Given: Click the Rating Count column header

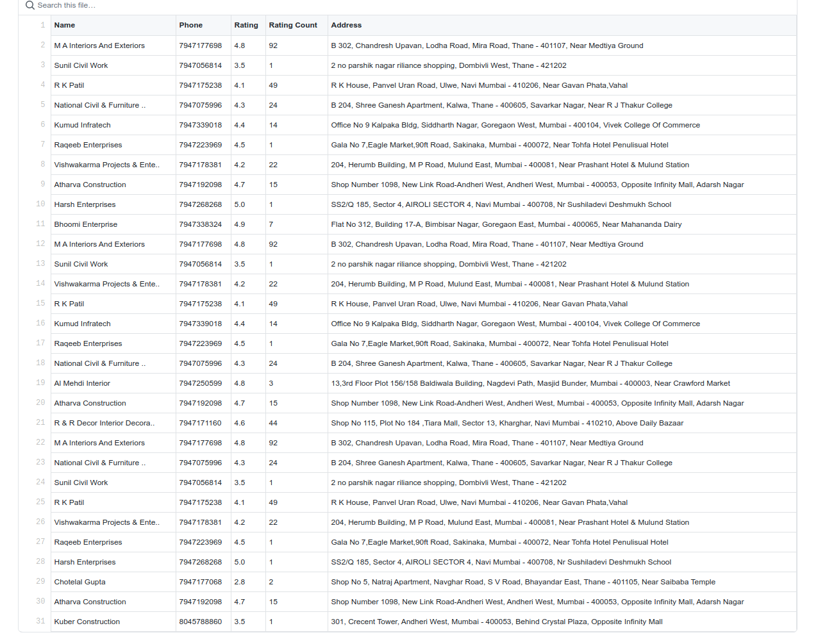Looking at the screenshot, I should [292, 25].
